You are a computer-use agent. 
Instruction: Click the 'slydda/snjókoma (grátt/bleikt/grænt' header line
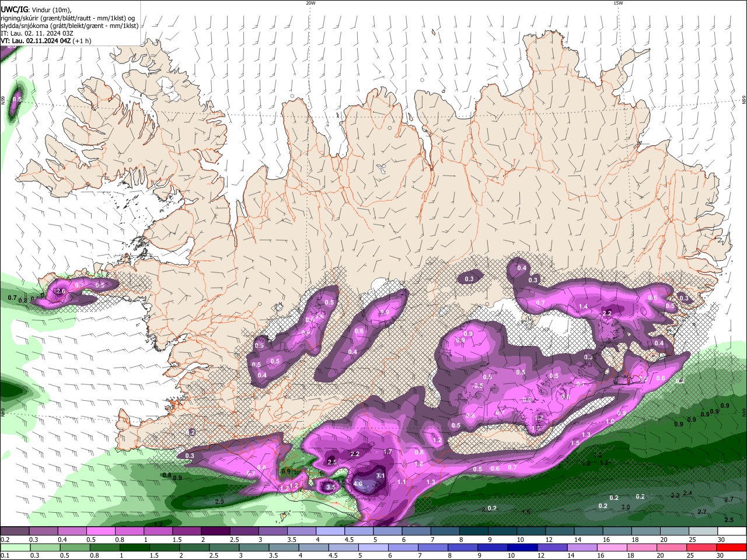pyautogui.click(x=69, y=26)
